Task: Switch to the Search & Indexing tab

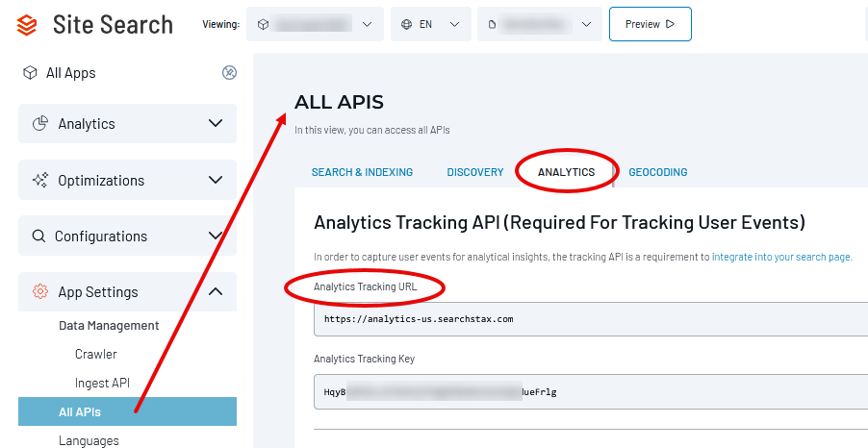Action: (362, 172)
